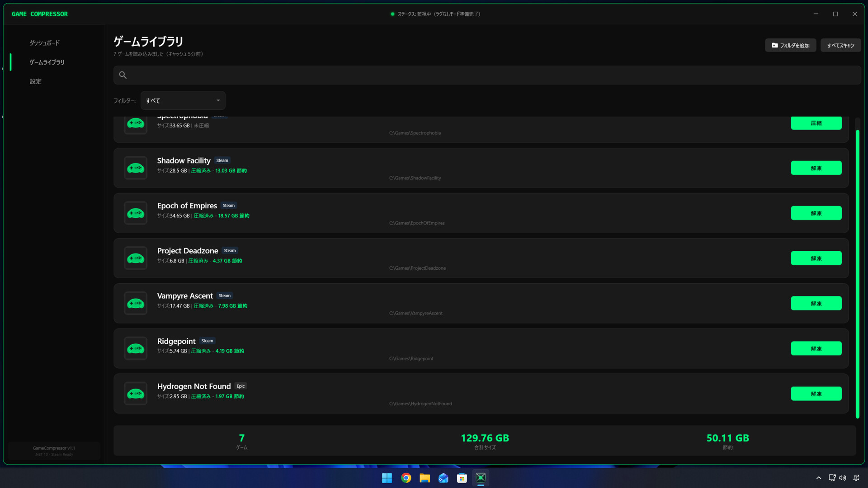This screenshot has width=868, height=488.
Task: Open Google Chrome from the taskbar
Action: pos(406,478)
